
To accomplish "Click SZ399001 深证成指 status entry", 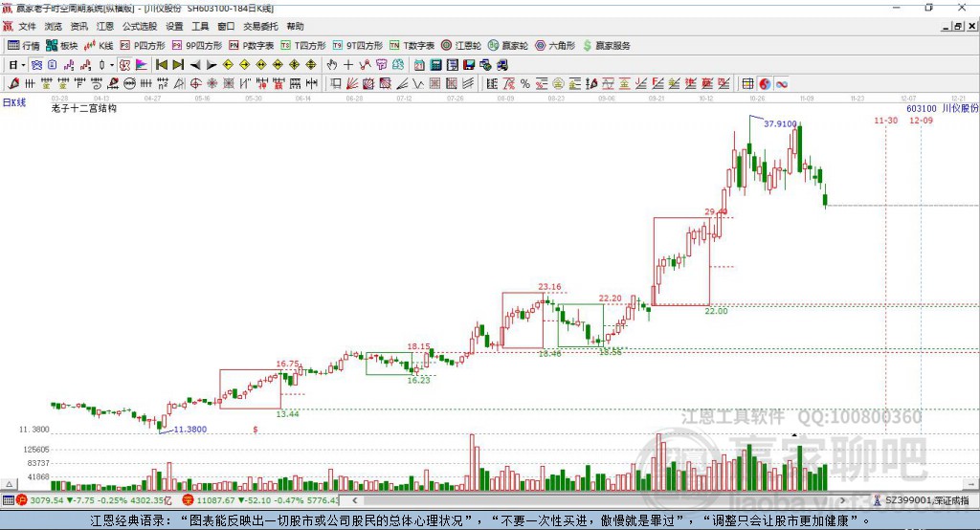I will pos(922,500).
